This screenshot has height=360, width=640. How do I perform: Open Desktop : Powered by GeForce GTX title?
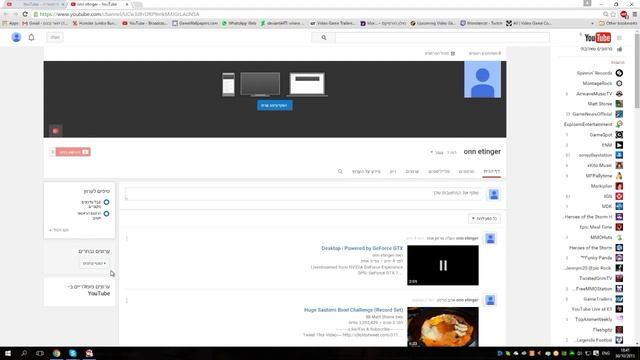pos(362,248)
